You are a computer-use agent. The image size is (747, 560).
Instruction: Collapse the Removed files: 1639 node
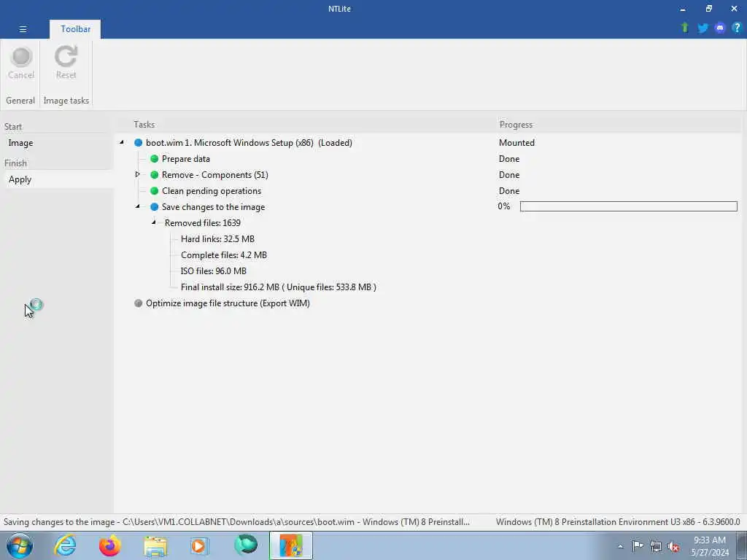pos(153,222)
